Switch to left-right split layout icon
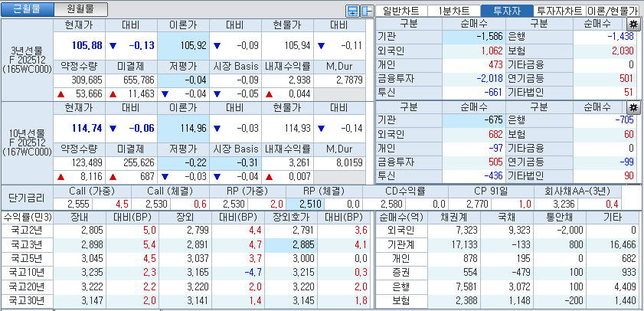This screenshot has height=311, width=644. click(x=366, y=11)
